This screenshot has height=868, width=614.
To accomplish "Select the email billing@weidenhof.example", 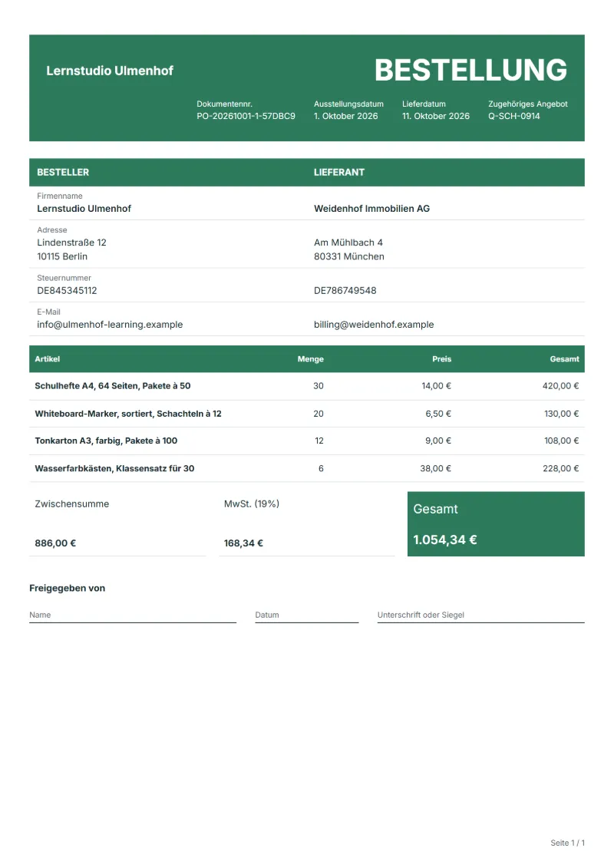I will click(374, 325).
